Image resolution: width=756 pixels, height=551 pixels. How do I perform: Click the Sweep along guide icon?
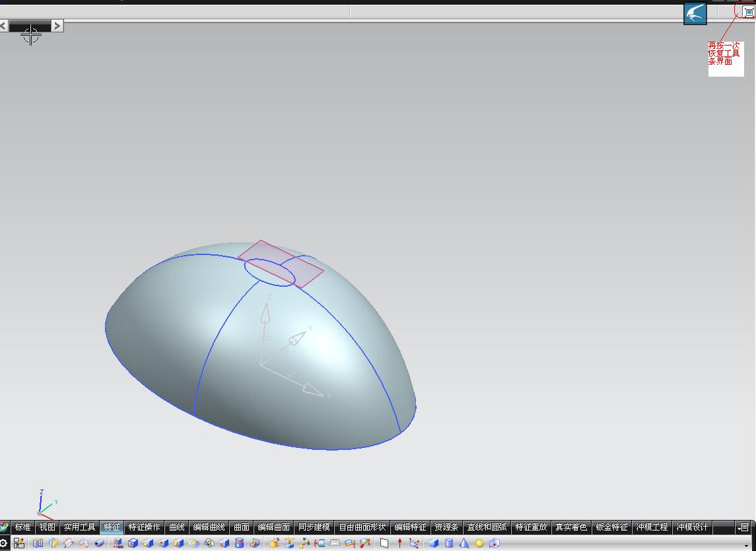click(69, 543)
